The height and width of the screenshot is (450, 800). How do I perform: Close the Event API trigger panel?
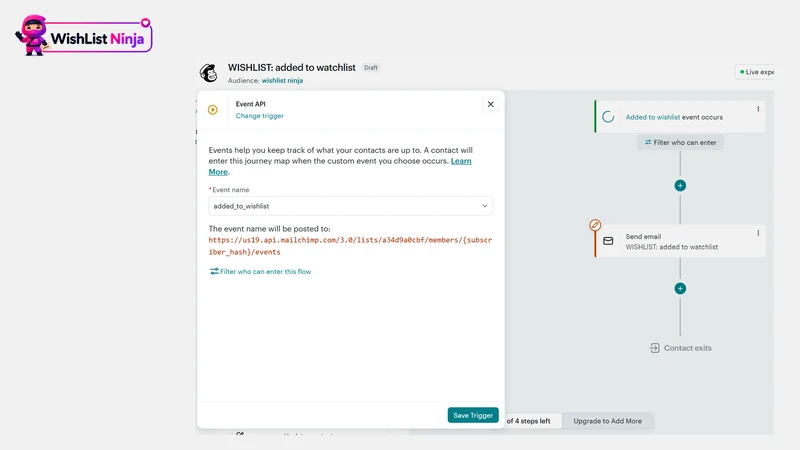tap(490, 104)
